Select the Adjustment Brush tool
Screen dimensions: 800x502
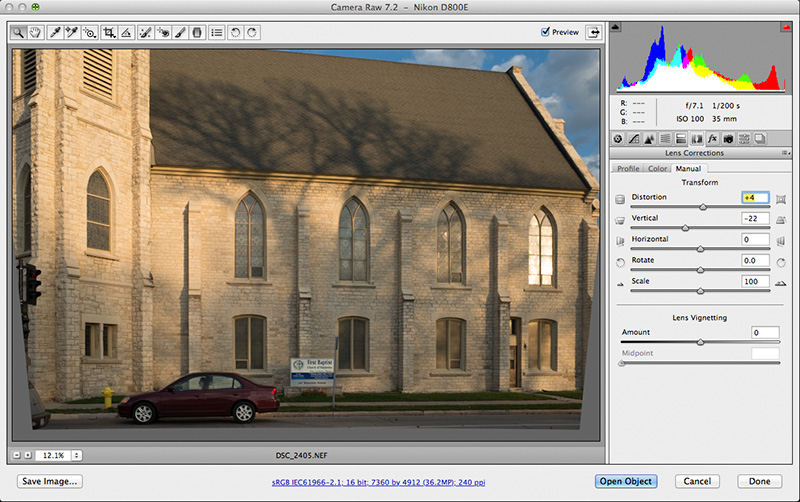coord(181,32)
